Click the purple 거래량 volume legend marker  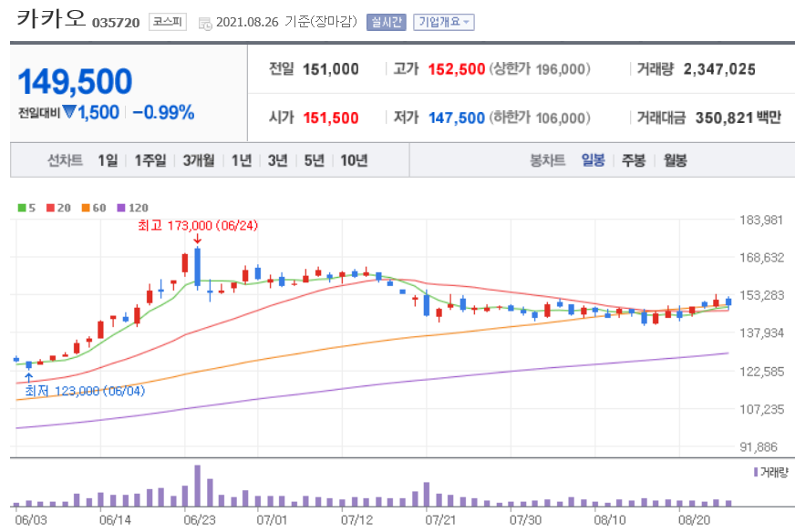756,472
